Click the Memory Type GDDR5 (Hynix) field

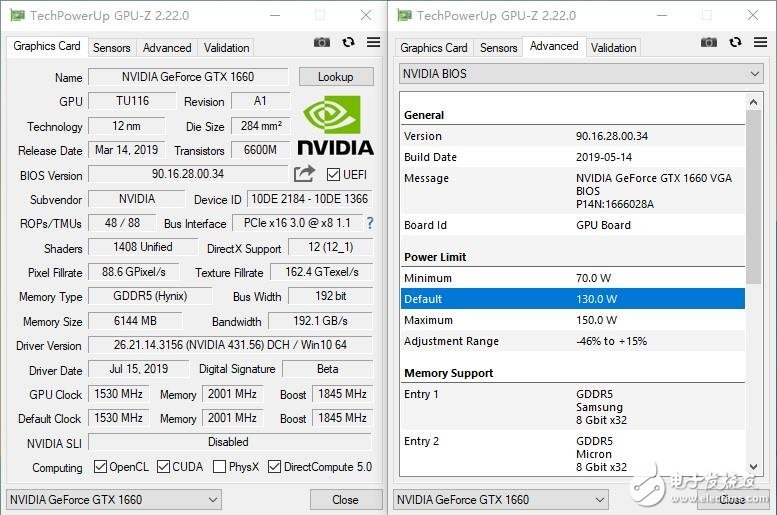pos(150,296)
